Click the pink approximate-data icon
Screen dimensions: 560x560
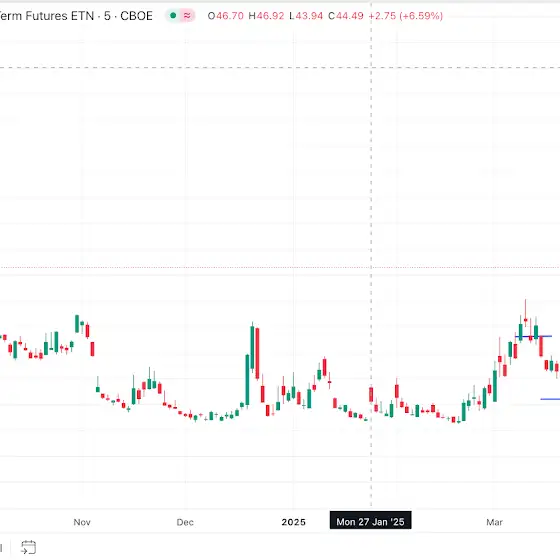pos(187,15)
